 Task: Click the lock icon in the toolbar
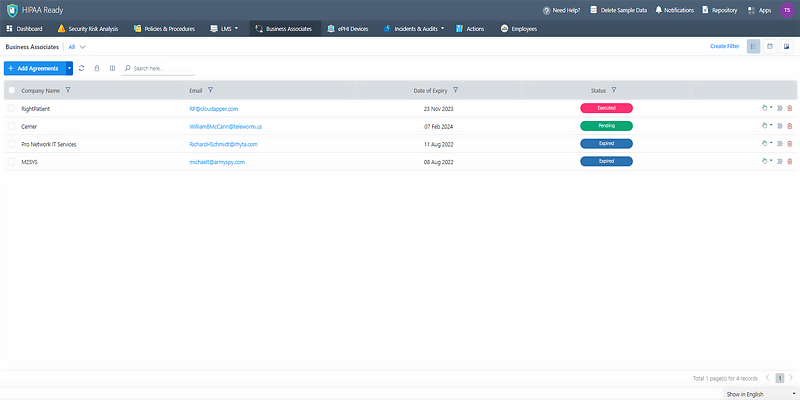click(97, 68)
